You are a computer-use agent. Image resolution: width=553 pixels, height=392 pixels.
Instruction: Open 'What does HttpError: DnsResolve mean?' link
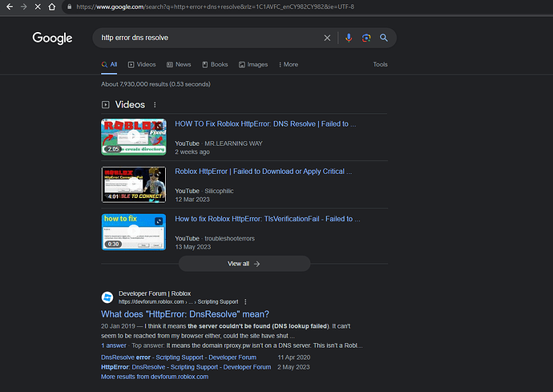[185, 314]
